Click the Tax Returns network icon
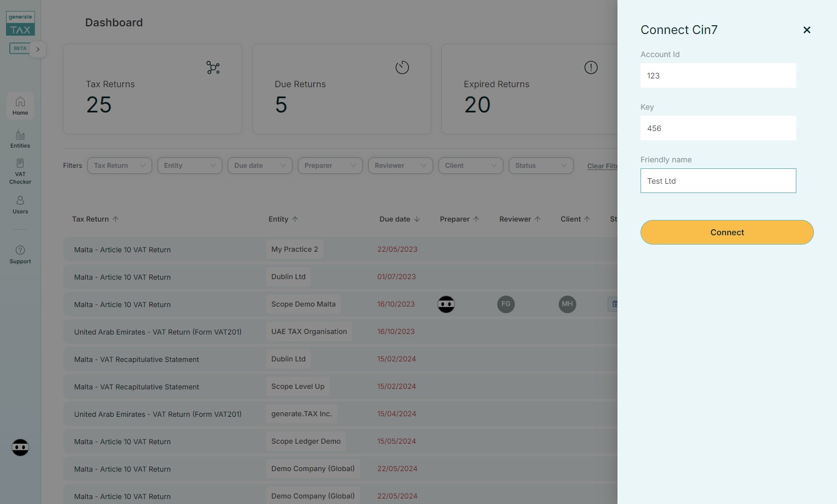The height and width of the screenshot is (504, 837). pyautogui.click(x=213, y=67)
